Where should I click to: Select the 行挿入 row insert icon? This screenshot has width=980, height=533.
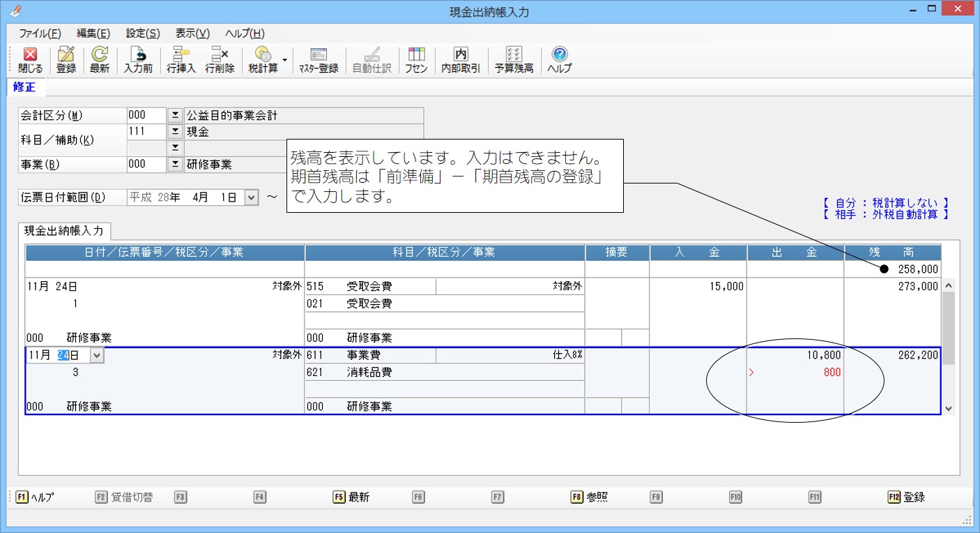tap(181, 60)
